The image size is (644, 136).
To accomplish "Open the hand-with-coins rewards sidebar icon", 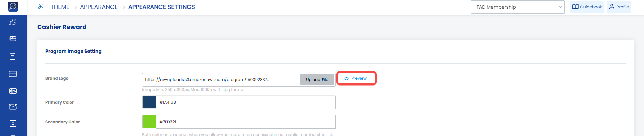I will (x=13, y=22).
